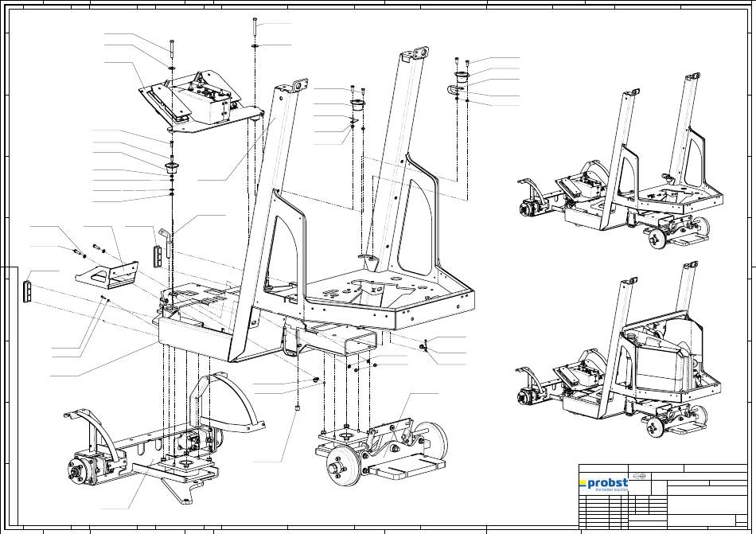The image size is (756, 534).
Task: Click the hook-shaped lever left of the frame
Action: click(x=167, y=240)
